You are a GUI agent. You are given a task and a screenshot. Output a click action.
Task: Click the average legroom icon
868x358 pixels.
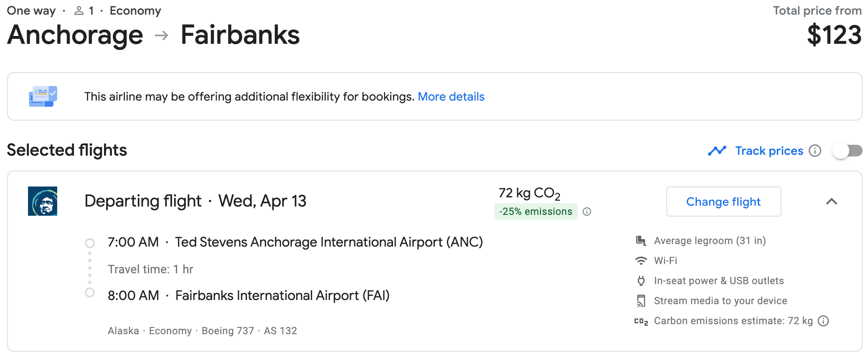click(641, 240)
